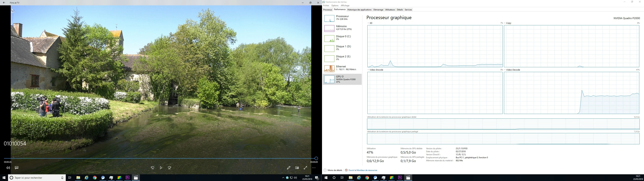Switch to the Processus tab
Image resolution: width=644 pixels, height=181 pixels.
coord(328,10)
